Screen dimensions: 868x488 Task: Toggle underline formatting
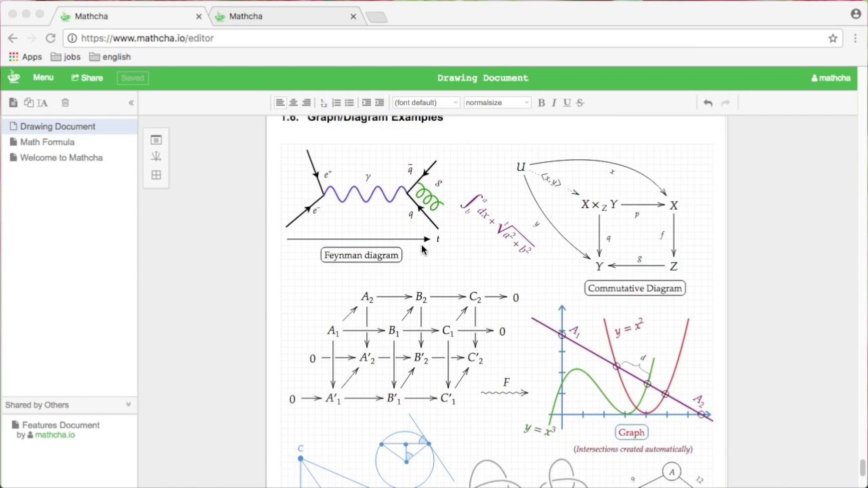tap(567, 103)
